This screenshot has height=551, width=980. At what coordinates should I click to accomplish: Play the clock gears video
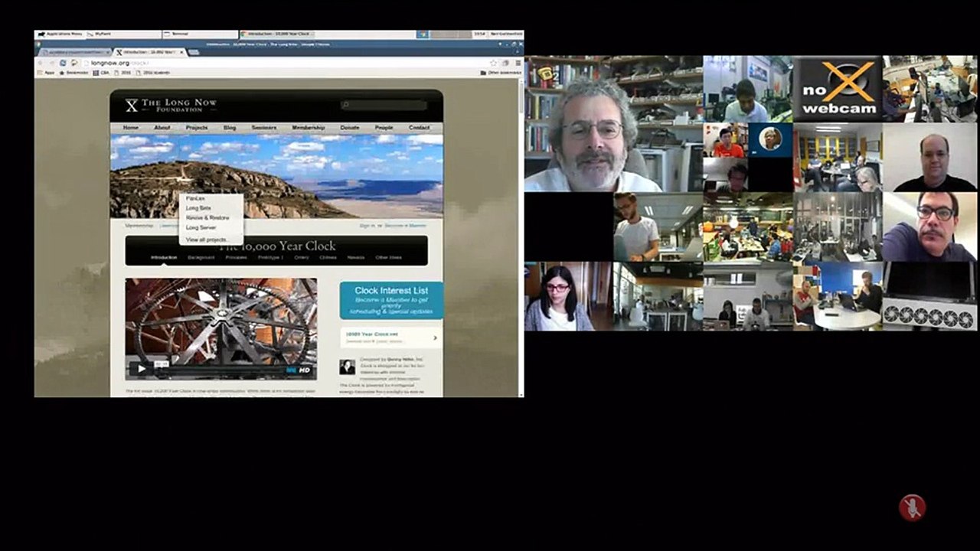click(x=141, y=369)
